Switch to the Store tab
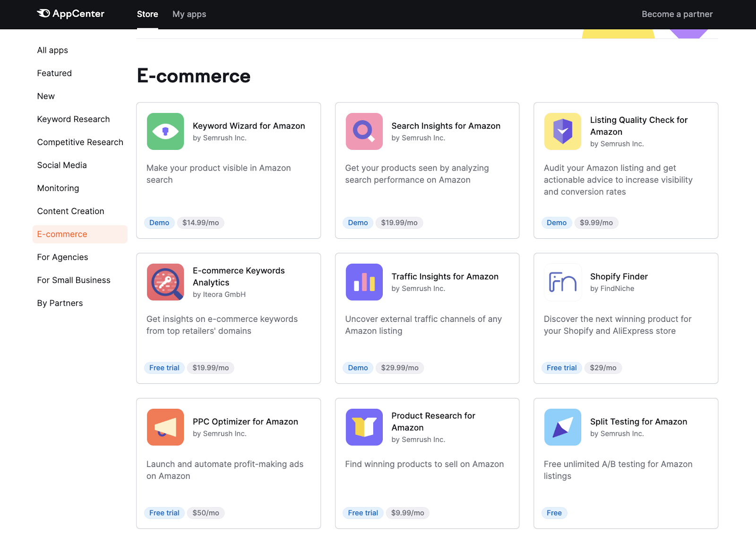756x536 pixels. point(147,14)
